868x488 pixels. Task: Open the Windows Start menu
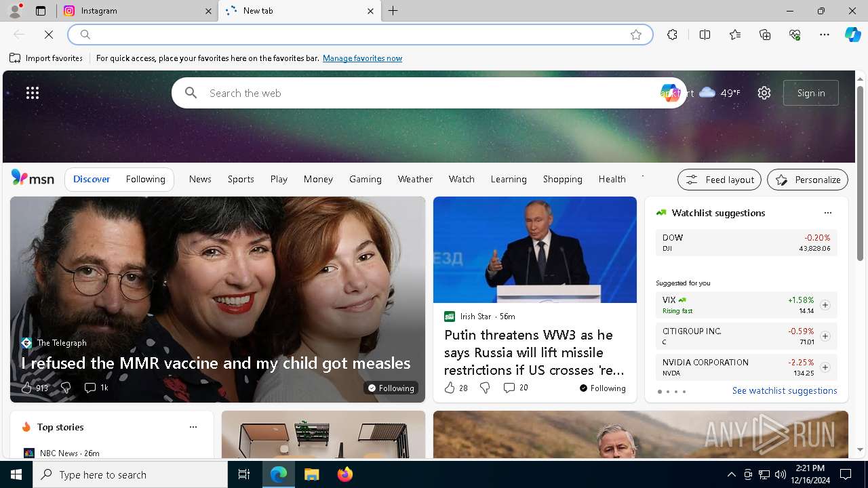(16, 474)
